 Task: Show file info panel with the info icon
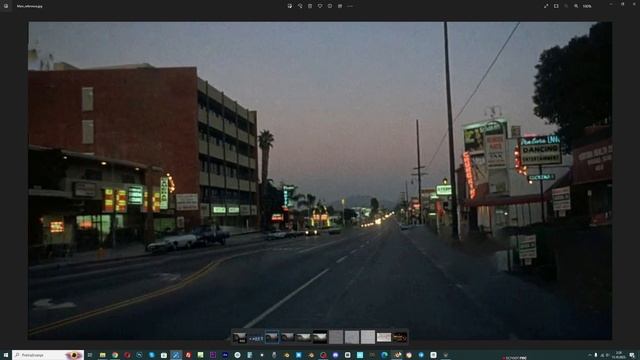coord(330,6)
